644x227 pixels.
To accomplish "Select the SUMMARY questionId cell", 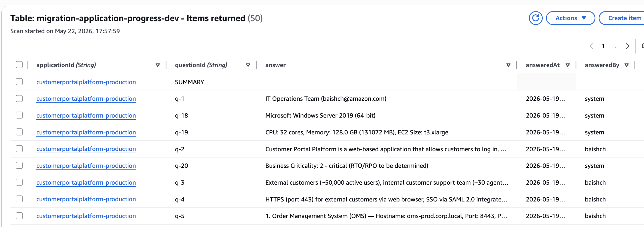I will 190,82.
